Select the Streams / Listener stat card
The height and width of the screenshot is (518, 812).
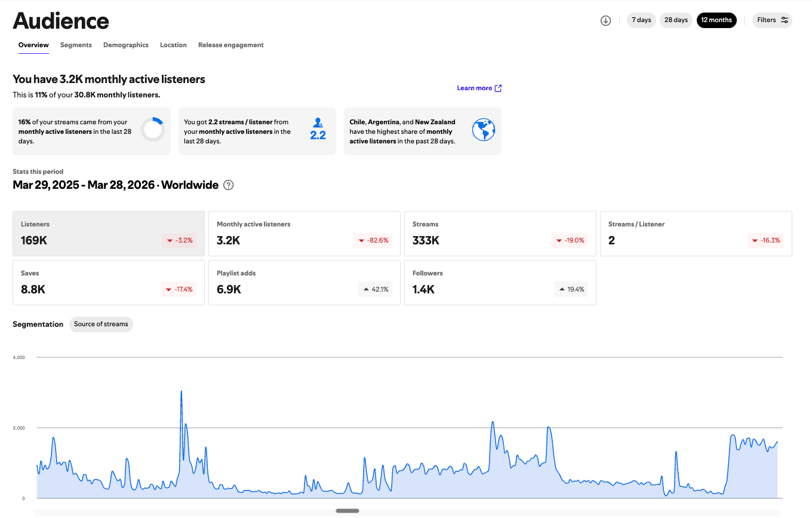tap(696, 234)
